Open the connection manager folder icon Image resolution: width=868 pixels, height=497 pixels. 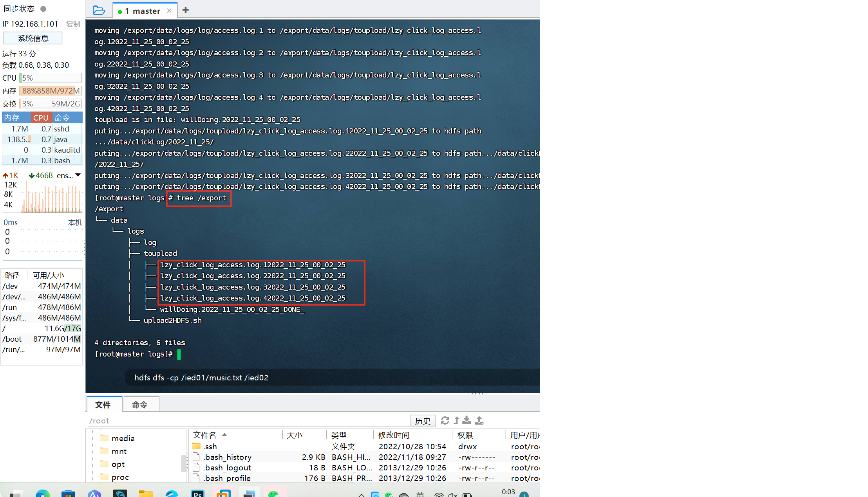[x=99, y=10]
